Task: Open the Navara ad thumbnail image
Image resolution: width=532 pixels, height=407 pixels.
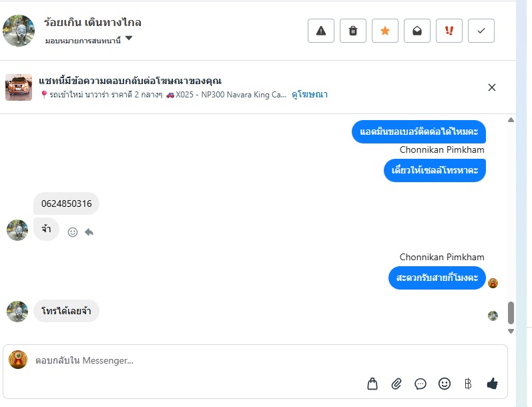Action: click(x=19, y=87)
